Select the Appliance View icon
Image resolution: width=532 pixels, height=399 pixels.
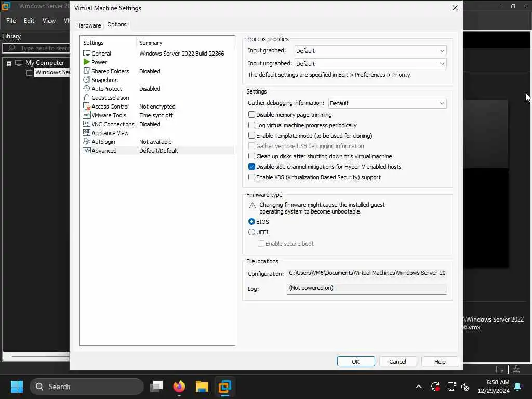[x=87, y=132]
